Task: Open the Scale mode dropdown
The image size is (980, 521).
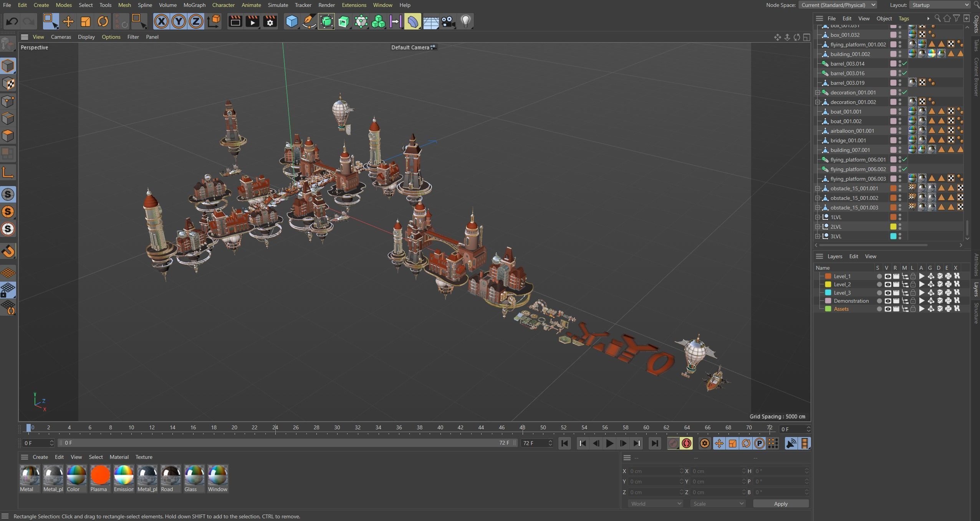Action: point(718,503)
